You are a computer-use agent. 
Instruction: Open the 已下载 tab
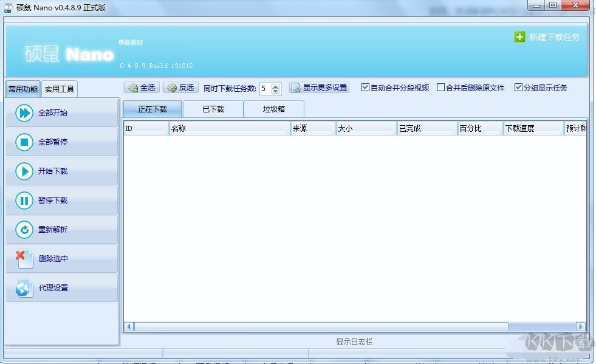213,109
